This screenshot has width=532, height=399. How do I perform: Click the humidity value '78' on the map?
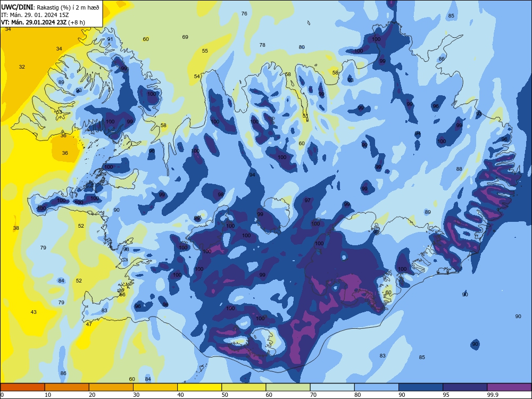[x=262, y=45]
